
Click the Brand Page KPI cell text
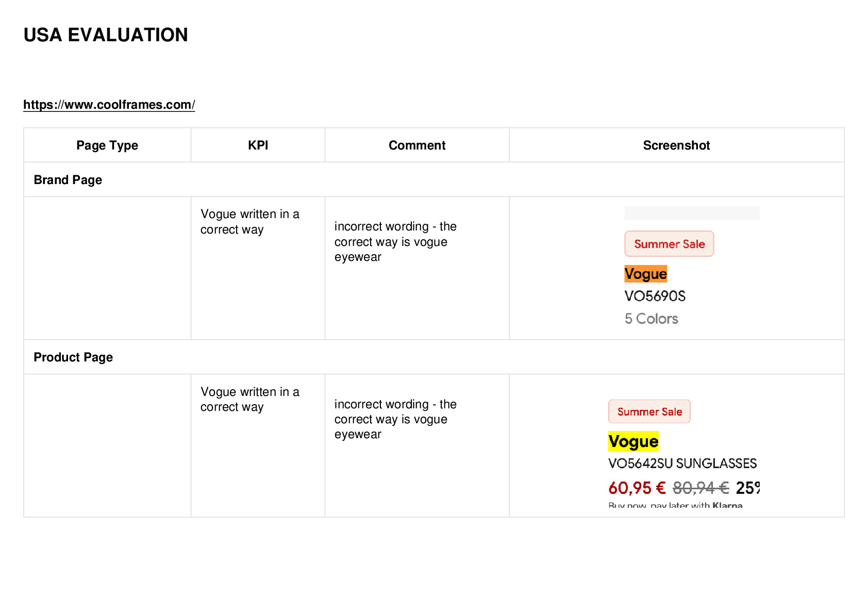[250, 222]
